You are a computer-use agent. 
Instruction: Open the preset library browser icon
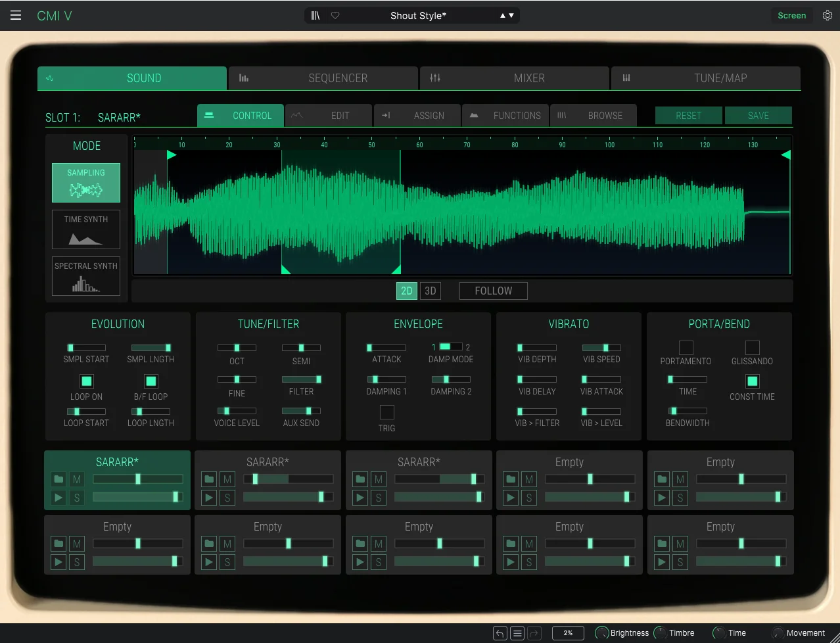click(x=315, y=15)
